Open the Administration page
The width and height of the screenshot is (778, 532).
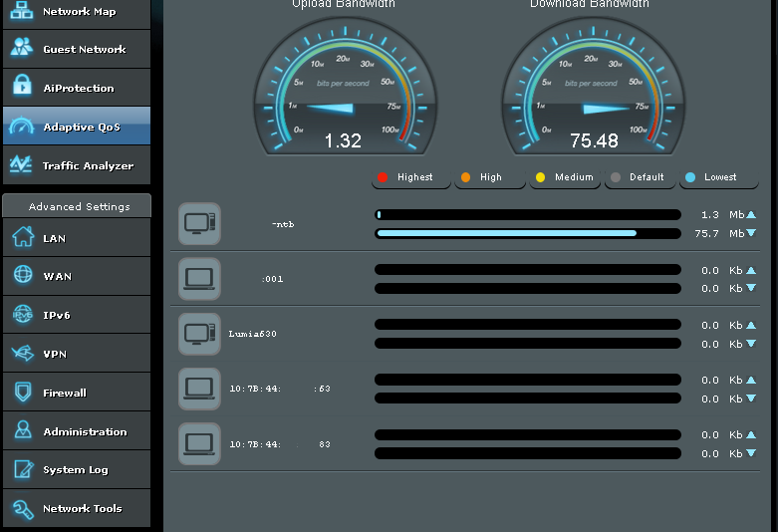point(85,431)
